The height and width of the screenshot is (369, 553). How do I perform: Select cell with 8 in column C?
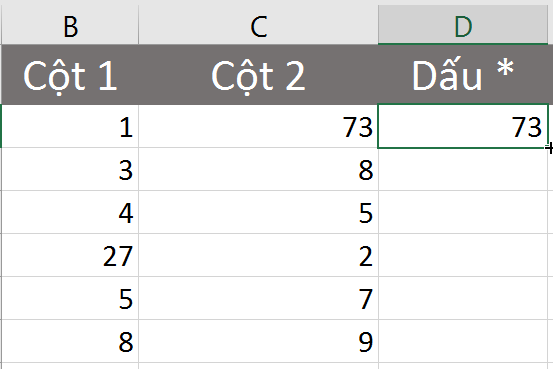tap(259, 169)
